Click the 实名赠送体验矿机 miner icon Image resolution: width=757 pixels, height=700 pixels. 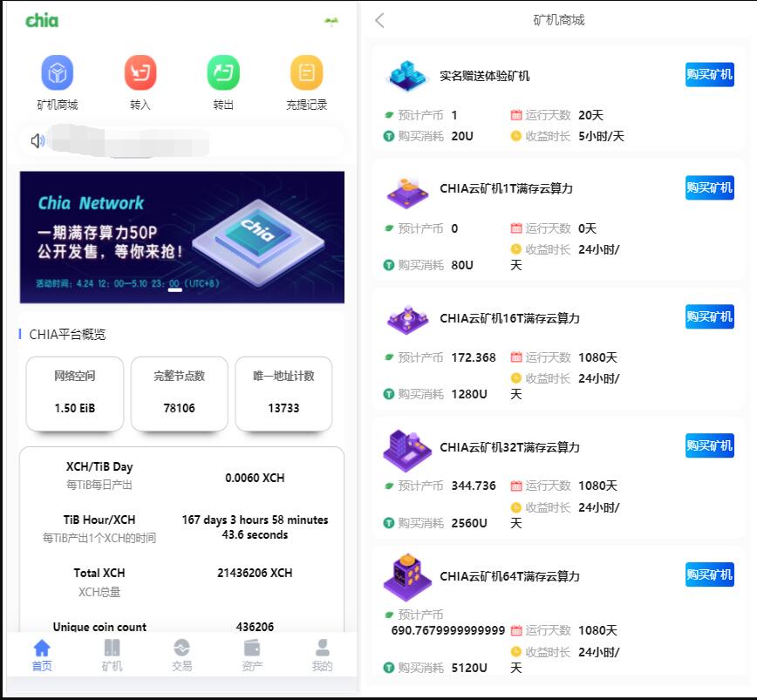(407, 76)
